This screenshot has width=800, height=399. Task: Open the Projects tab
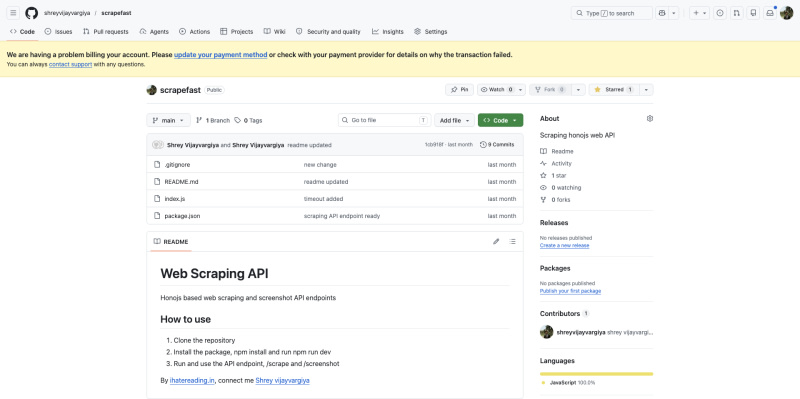click(237, 32)
